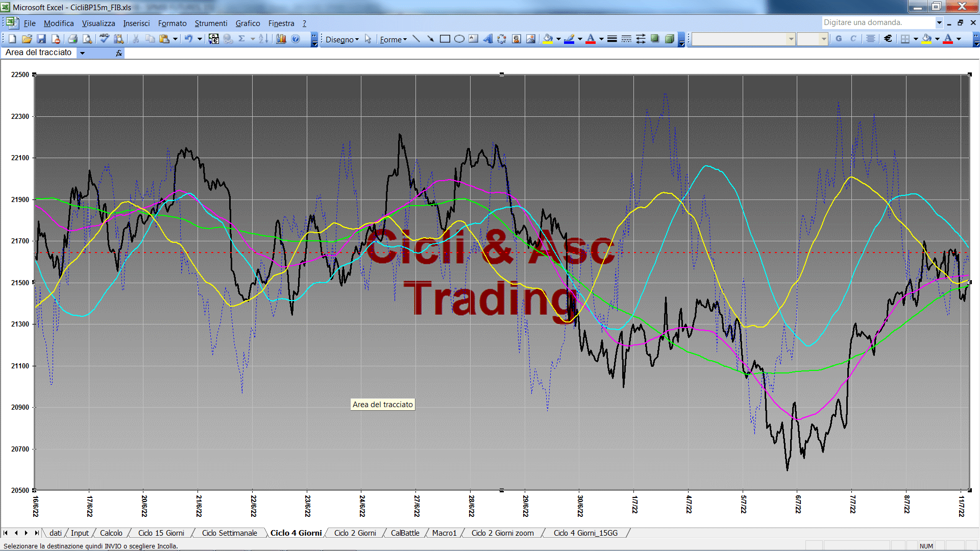Click the Paste clipboard icon
This screenshot has height=551, width=980.
pyautogui.click(x=164, y=39)
